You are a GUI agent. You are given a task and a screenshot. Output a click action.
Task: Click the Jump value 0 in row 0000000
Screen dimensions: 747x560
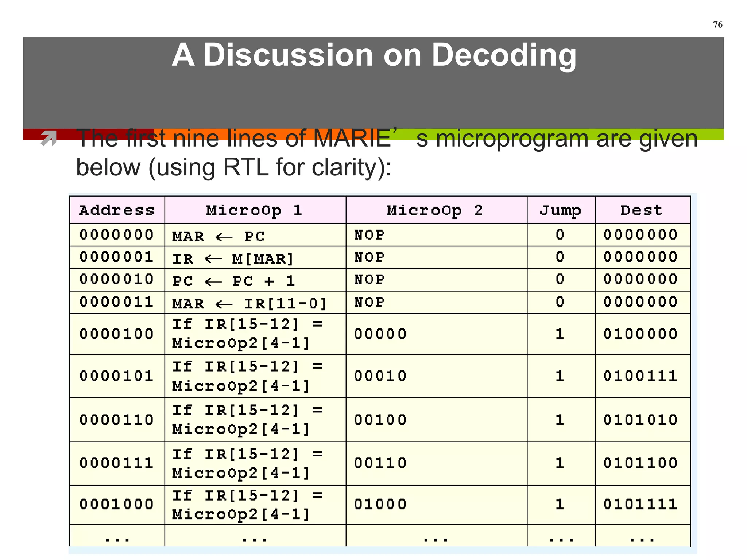coord(560,234)
